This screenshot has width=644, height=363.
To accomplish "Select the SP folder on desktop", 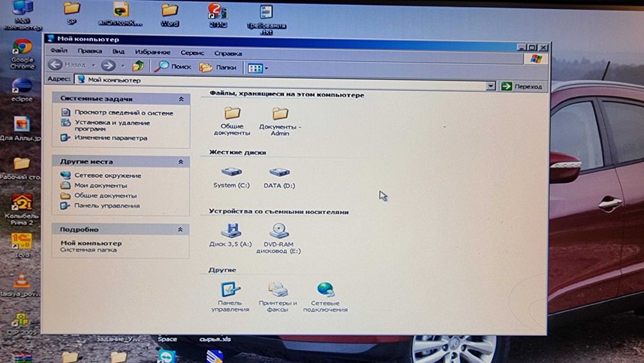I will [71, 13].
